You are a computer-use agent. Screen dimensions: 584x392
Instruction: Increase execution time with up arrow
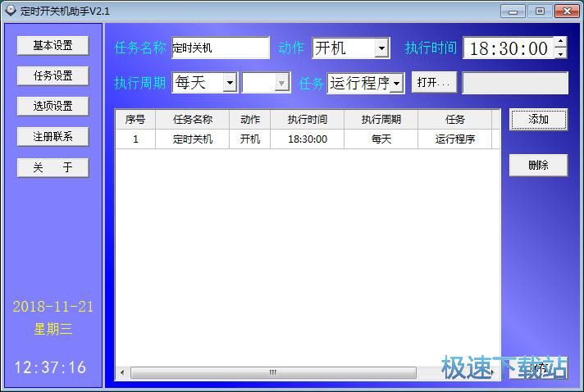[560, 42]
